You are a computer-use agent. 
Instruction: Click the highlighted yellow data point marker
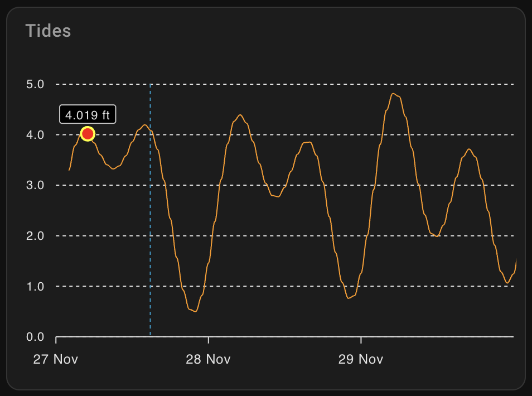(x=88, y=133)
